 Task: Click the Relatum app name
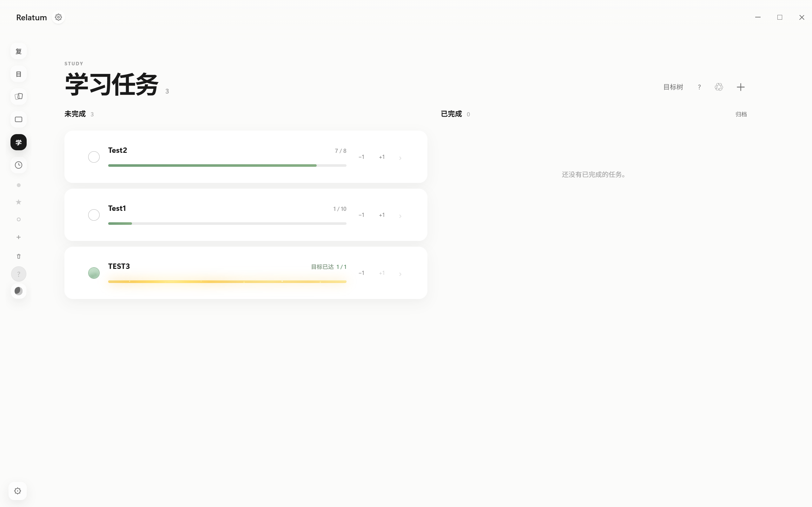coord(31,17)
